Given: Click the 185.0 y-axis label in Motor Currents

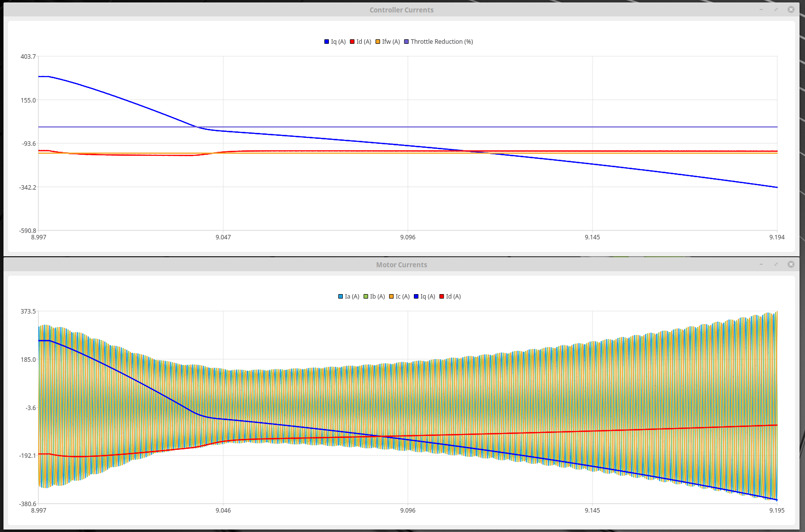Looking at the screenshot, I should [x=28, y=359].
